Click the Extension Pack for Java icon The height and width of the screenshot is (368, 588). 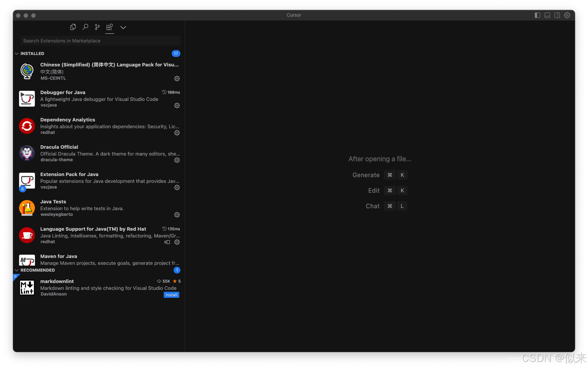[27, 181]
